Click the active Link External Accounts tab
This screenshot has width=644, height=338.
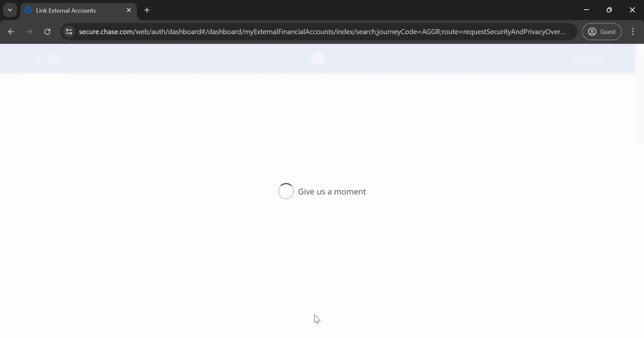click(x=79, y=10)
